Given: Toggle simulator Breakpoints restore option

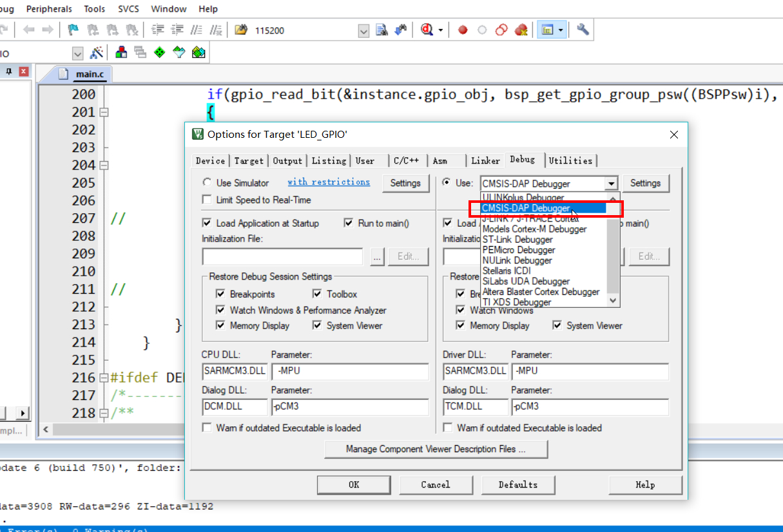Looking at the screenshot, I should pos(220,294).
